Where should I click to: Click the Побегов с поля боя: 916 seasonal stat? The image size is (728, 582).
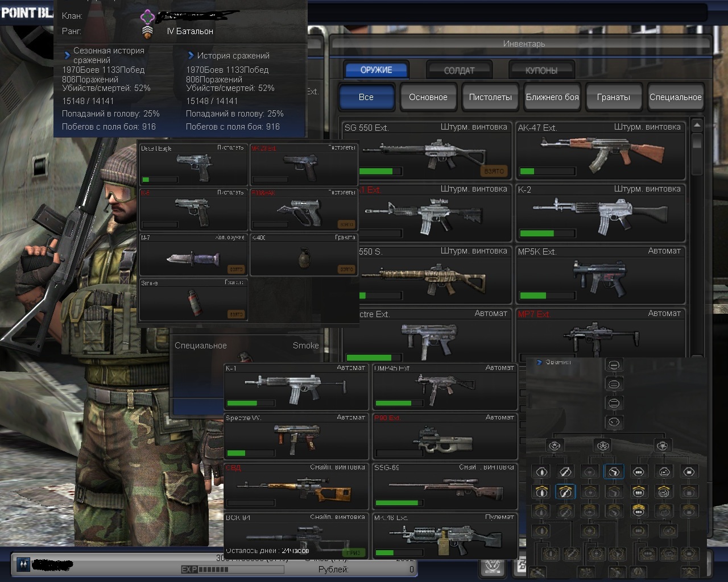(109, 127)
